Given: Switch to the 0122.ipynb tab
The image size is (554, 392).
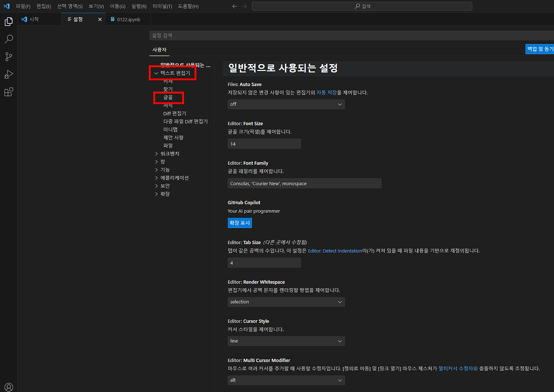Looking at the screenshot, I should pos(128,19).
